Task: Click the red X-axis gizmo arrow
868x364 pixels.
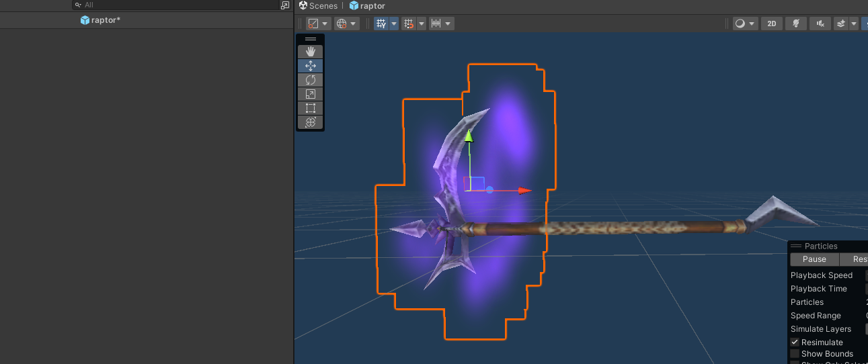Action: pyautogui.click(x=524, y=190)
